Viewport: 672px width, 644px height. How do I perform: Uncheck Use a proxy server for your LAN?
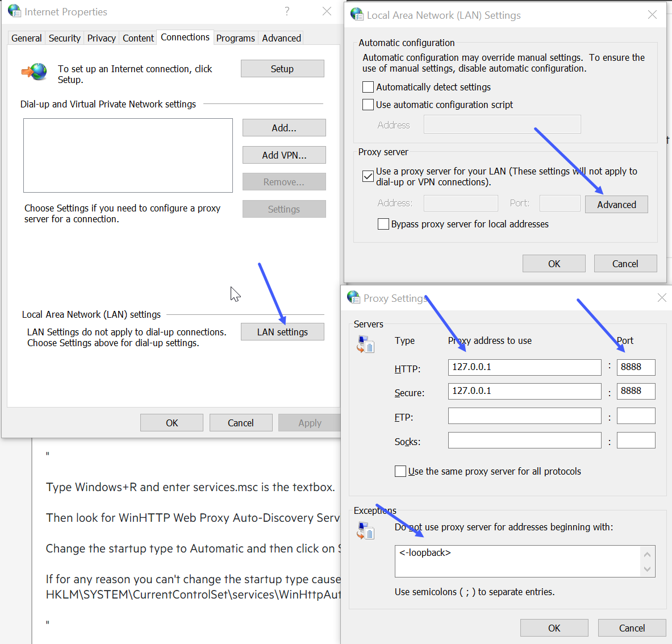pos(368,176)
